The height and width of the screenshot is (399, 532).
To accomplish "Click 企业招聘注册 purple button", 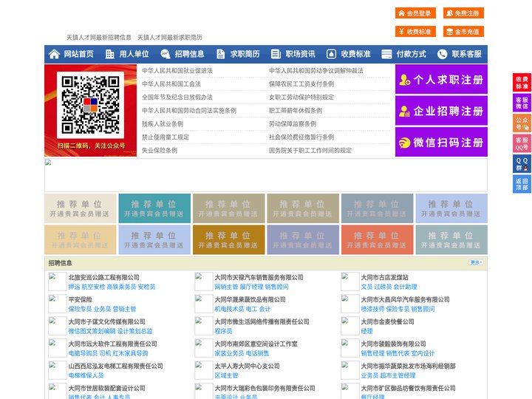I will click(x=441, y=111).
